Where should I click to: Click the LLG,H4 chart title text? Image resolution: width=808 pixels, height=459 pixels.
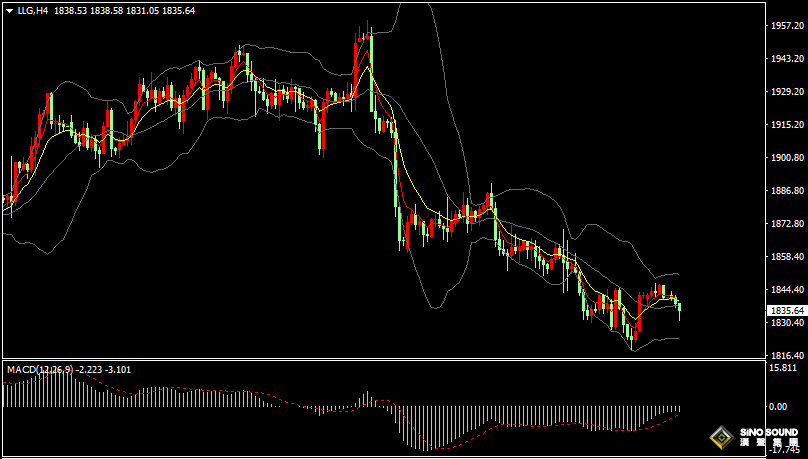coord(33,10)
